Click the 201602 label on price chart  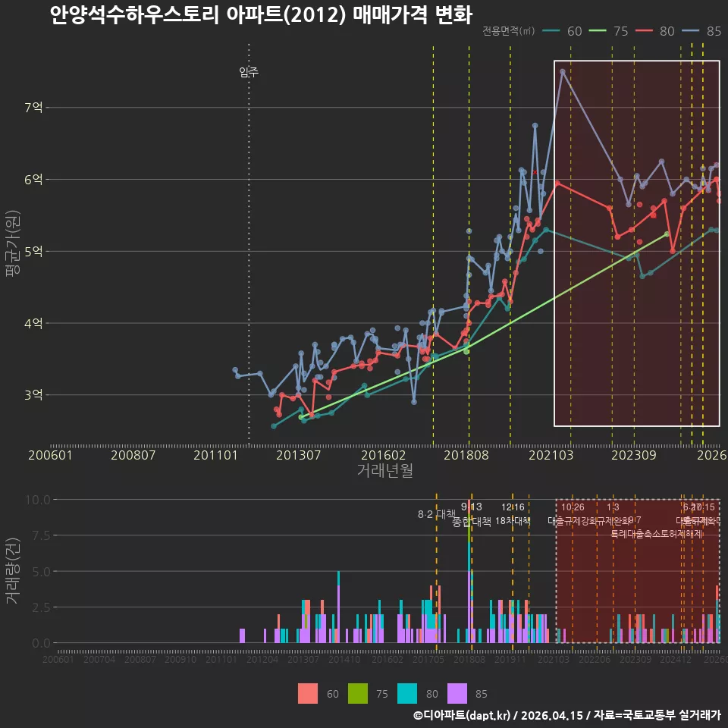[384, 455]
